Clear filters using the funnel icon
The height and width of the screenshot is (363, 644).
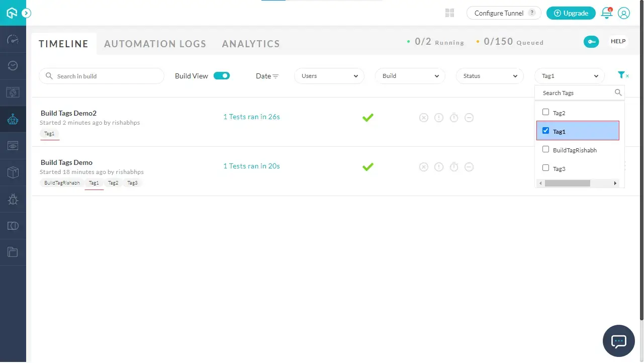pyautogui.click(x=622, y=75)
